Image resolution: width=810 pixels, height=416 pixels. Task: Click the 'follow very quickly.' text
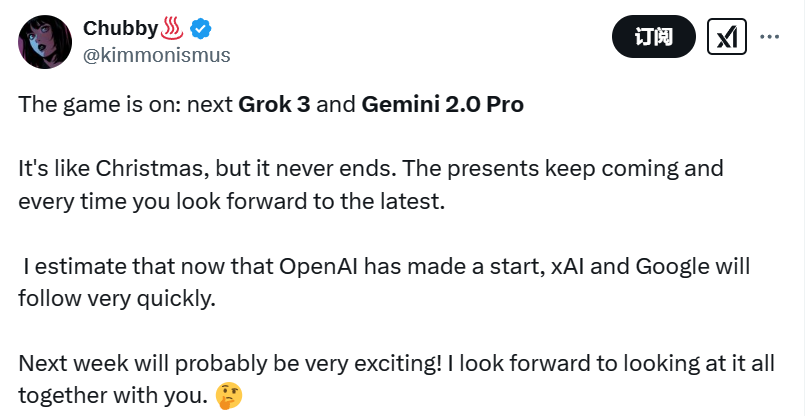116,299
